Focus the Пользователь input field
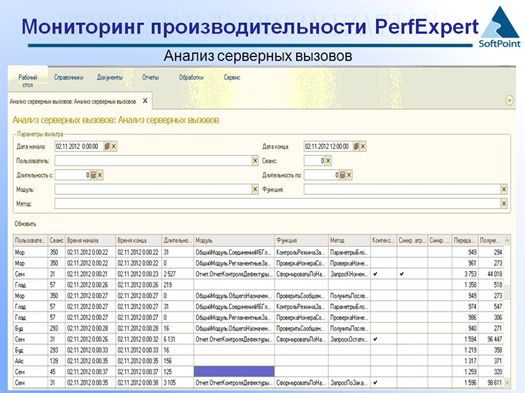Screen dimensions: 525x393 [x=153, y=161]
